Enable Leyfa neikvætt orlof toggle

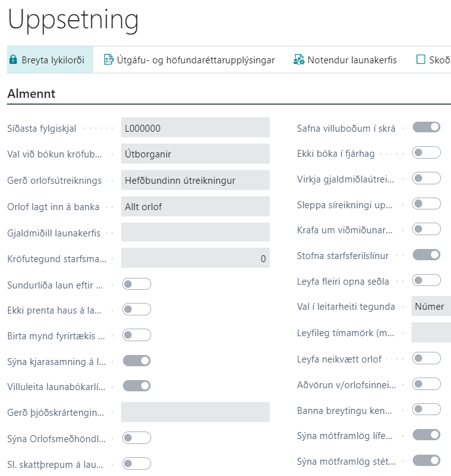(426, 358)
